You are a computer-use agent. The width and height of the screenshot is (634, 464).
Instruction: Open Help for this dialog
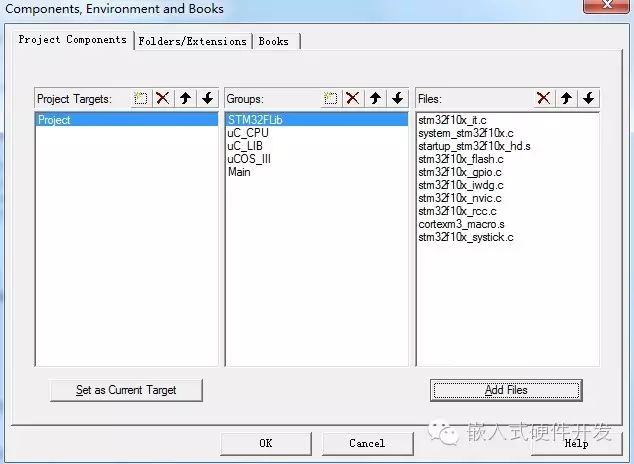[577, 443]
